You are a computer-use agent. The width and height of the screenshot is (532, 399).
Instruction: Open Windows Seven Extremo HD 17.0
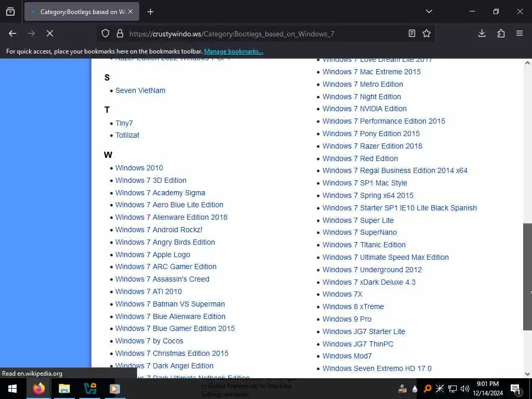click(377, 368)
